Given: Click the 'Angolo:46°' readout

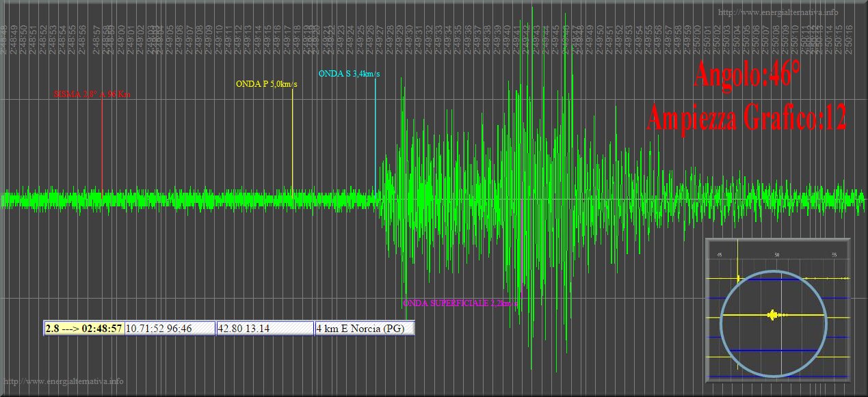Looking at the screenshot, I should pyautogui.click(x=747, y=74).
